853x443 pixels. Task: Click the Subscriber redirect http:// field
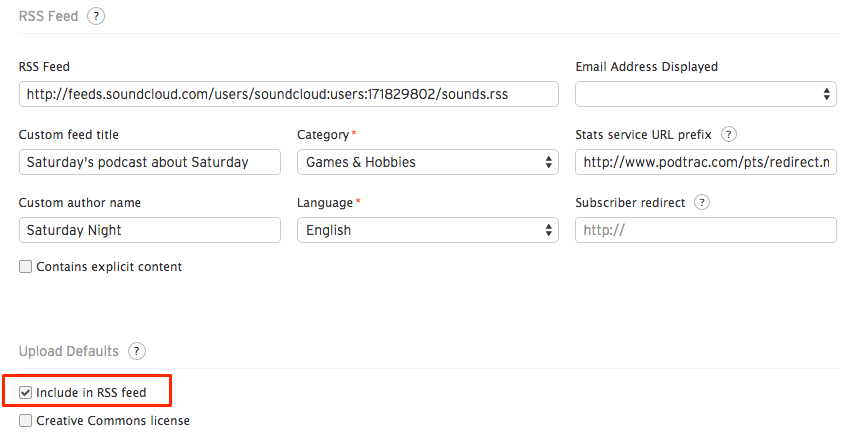706,230
